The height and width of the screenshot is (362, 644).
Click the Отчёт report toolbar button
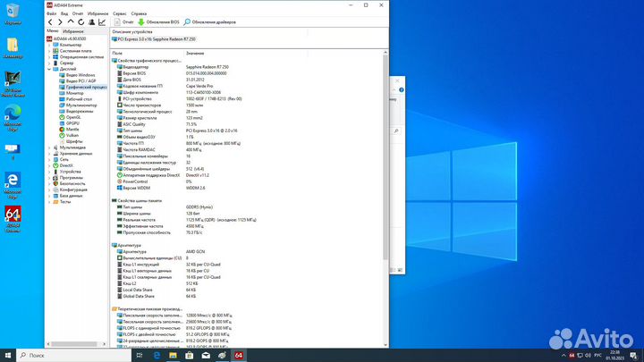[123, 22]
